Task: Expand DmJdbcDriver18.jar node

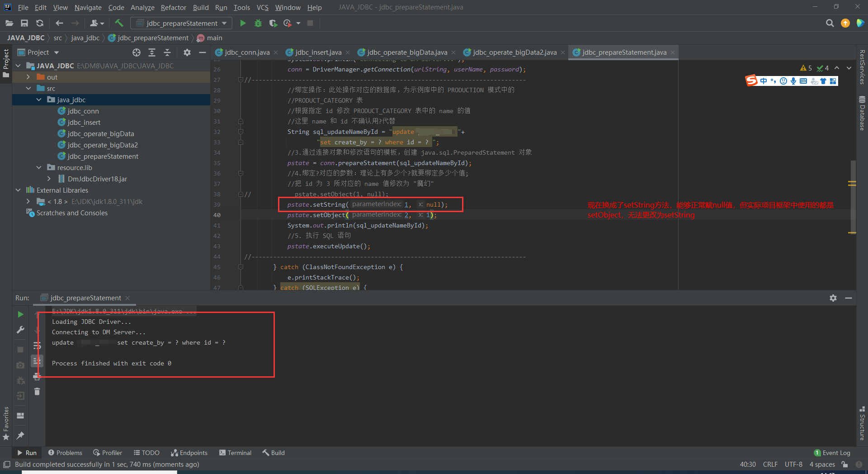Action: point(49,179)
